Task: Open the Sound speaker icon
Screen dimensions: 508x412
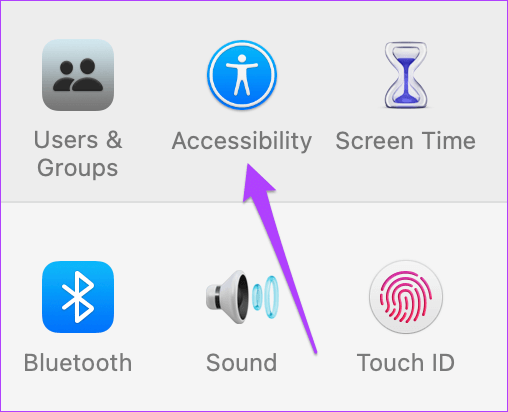Action: pos(242,297)
